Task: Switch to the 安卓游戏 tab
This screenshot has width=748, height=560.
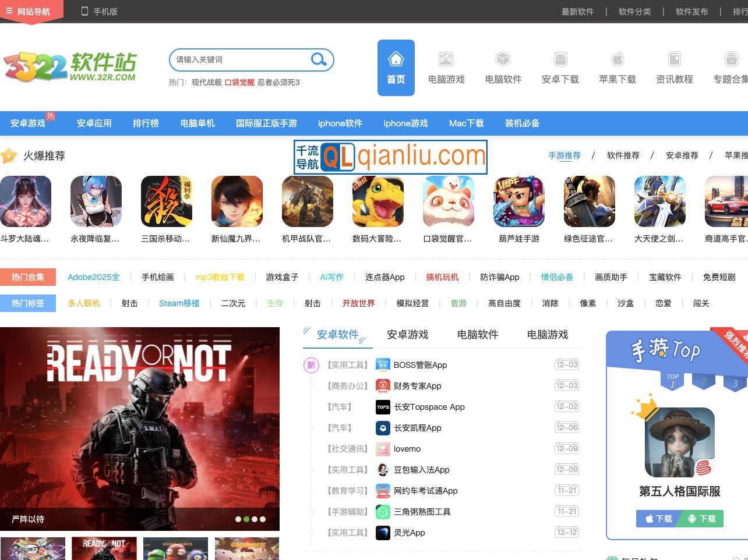Action: (x=408, y=334)
